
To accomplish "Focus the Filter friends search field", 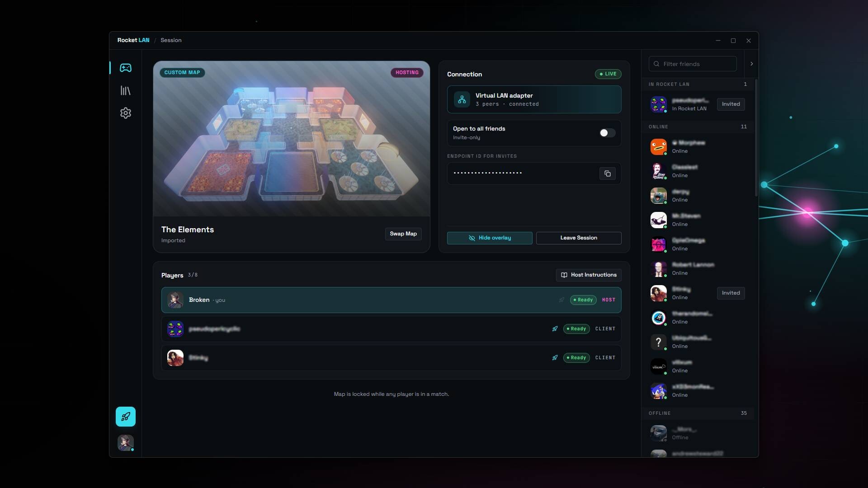I will [693, 64].
